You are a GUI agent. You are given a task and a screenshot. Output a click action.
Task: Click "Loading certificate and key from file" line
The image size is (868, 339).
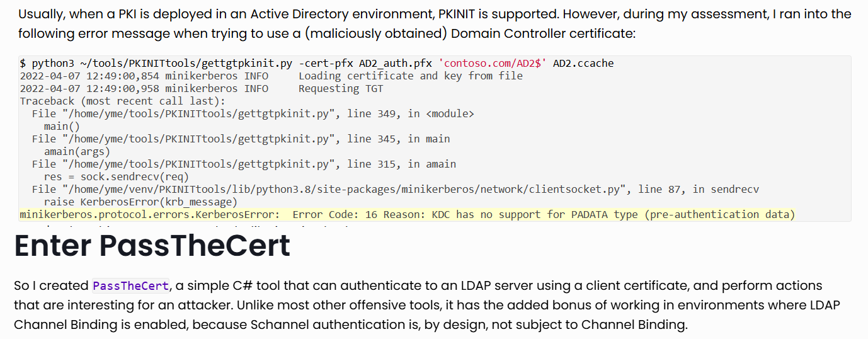click(271, 76)
